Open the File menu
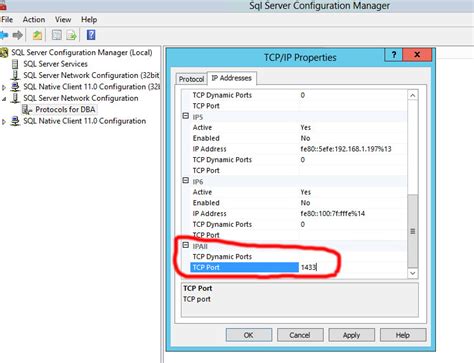Viewport: 474px width, 363px height. point(7,20)
